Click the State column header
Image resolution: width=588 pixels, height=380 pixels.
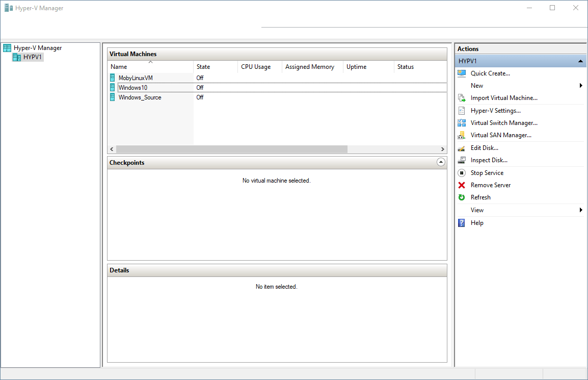[x=215, y=67]
